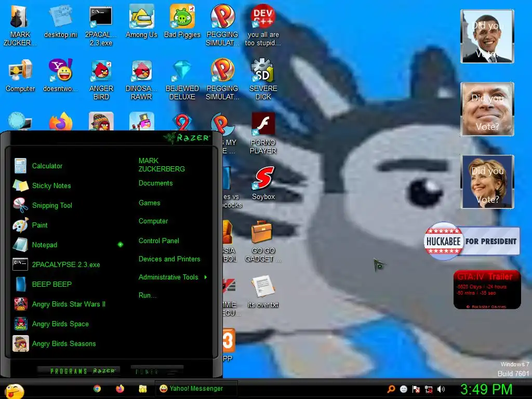This screenshot has height=399, width=532.
Task: Click the Hillary 'Did you Vote?' gadget
Action: coord(487,181)
